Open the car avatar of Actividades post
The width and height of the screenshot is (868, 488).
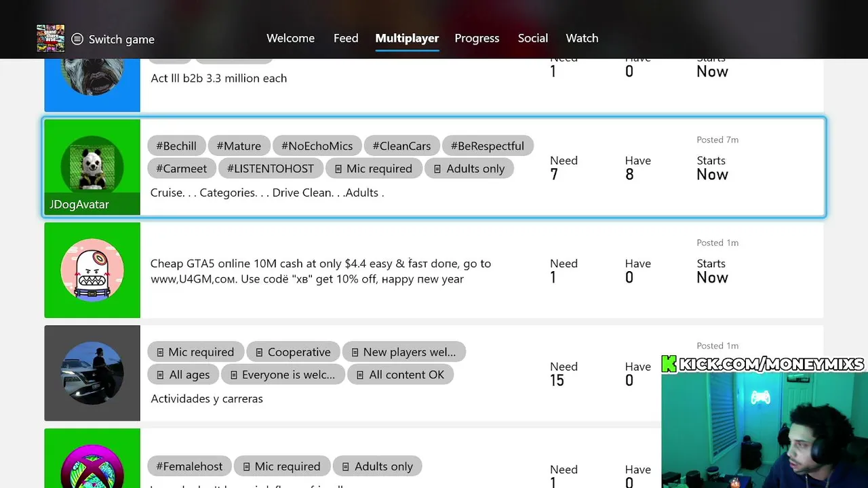click(x=92, y=373)
